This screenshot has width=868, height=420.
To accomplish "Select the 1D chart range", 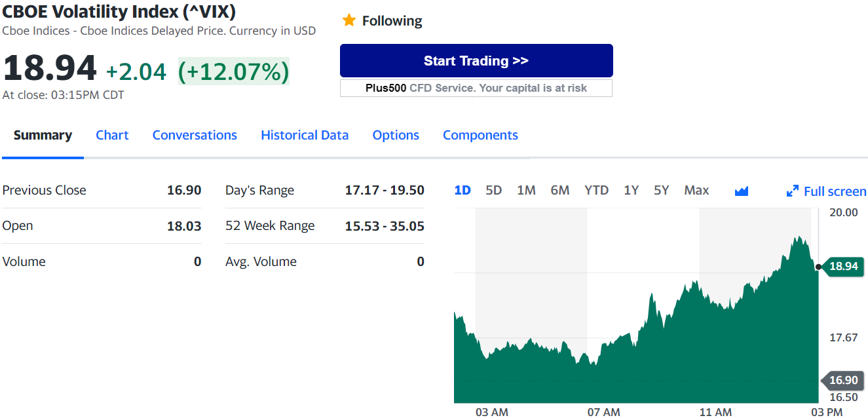I will [462, 190].
